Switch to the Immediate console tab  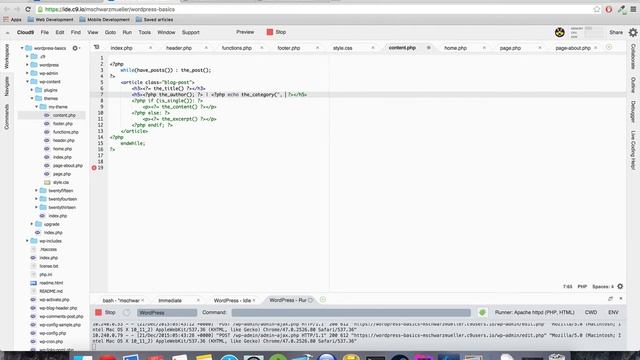point(170,300)
